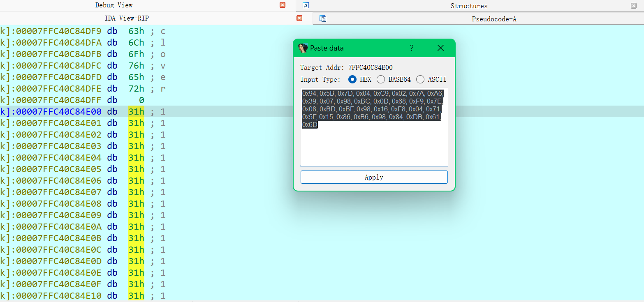Click the comment 'v' on the 76h line
Screen dimensions: 644x302
(163, 65)
